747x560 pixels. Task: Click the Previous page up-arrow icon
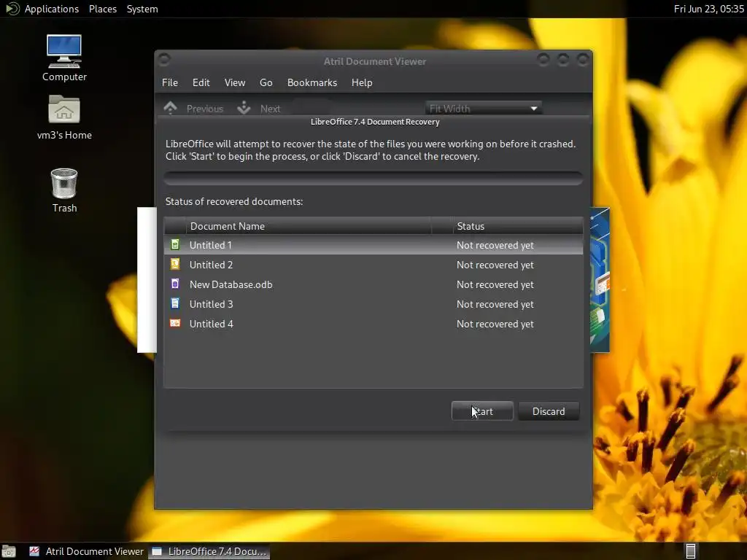pyautogui.click(x=170, y=108)
